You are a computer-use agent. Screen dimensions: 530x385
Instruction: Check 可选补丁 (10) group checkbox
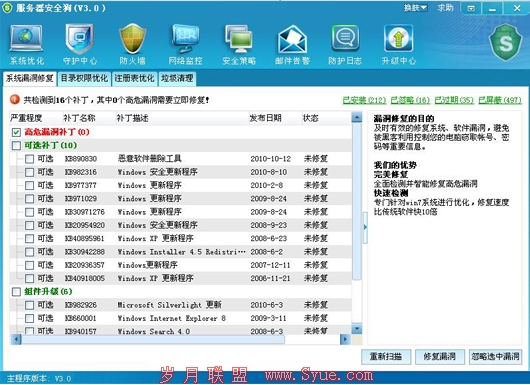click(16, 146)
